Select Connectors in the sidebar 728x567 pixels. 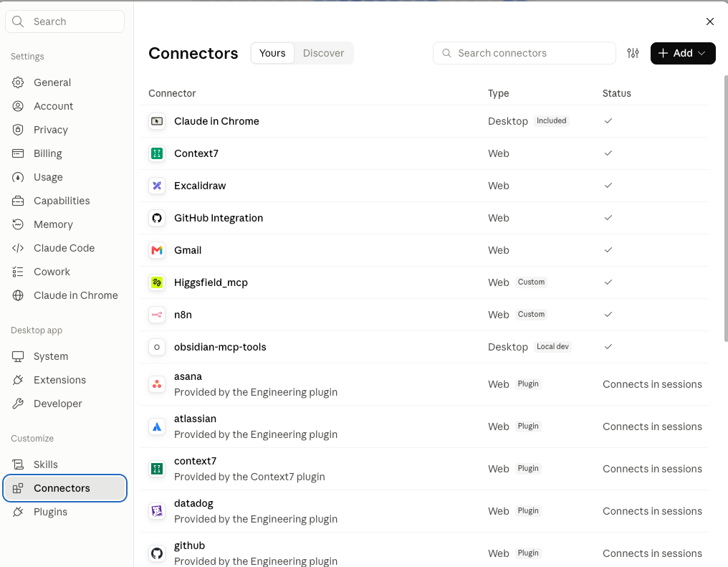[x=64, y=489]
